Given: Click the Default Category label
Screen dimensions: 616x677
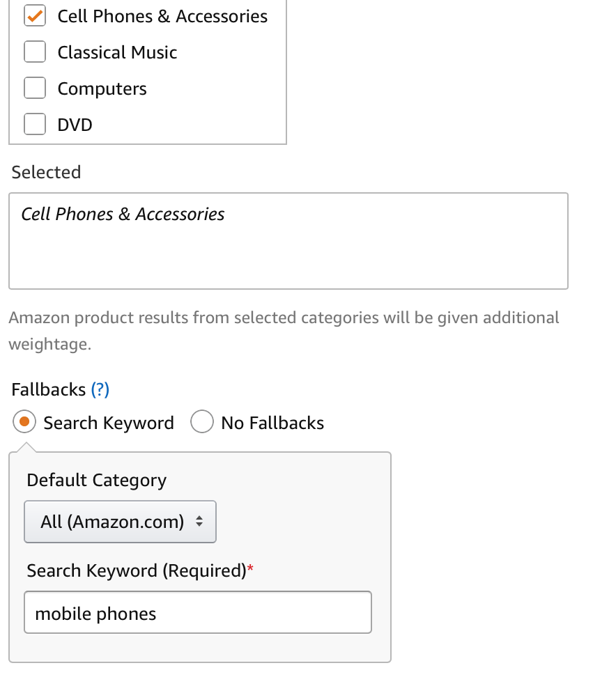Looking at the screenshot, I should point(97,480).
